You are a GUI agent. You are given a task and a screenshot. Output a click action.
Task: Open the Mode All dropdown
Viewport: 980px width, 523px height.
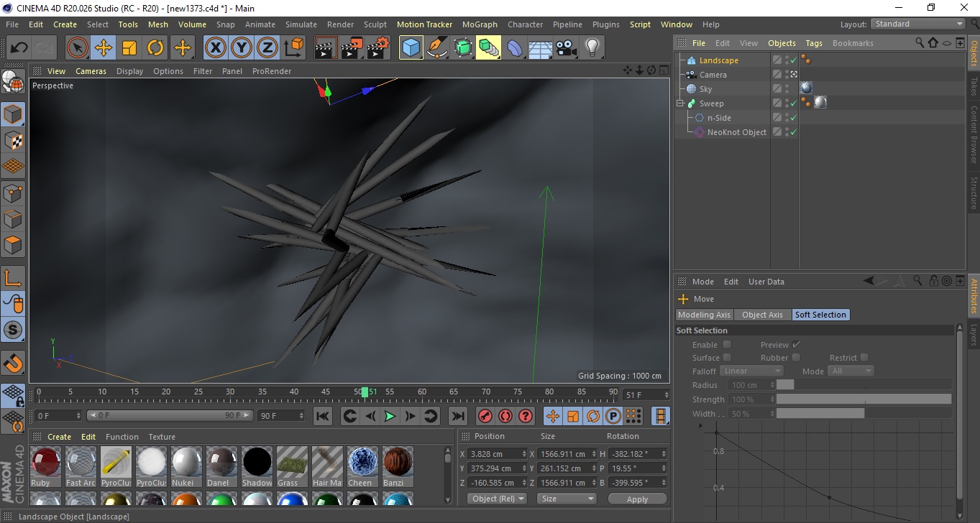(x=851, y=371)
